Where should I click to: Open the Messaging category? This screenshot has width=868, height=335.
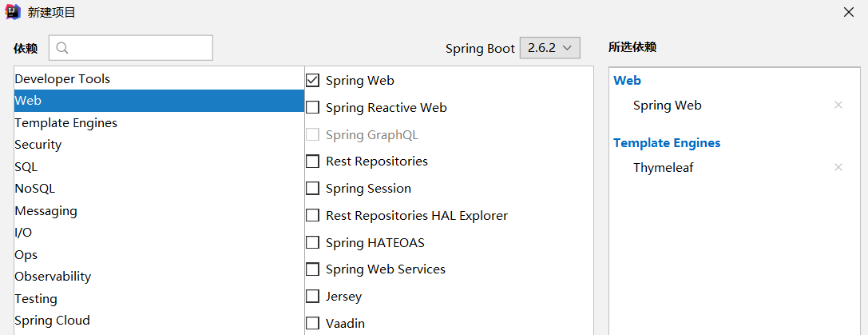160,211
